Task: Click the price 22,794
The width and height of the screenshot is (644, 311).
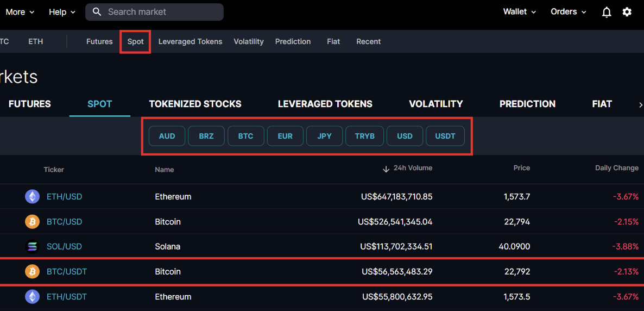Action: 517,222
